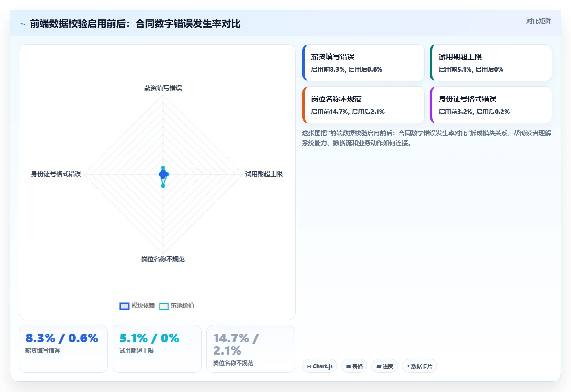Click the 对比矩阵 tag in the header
The image size is (571, 392).
tap(538, 21)
